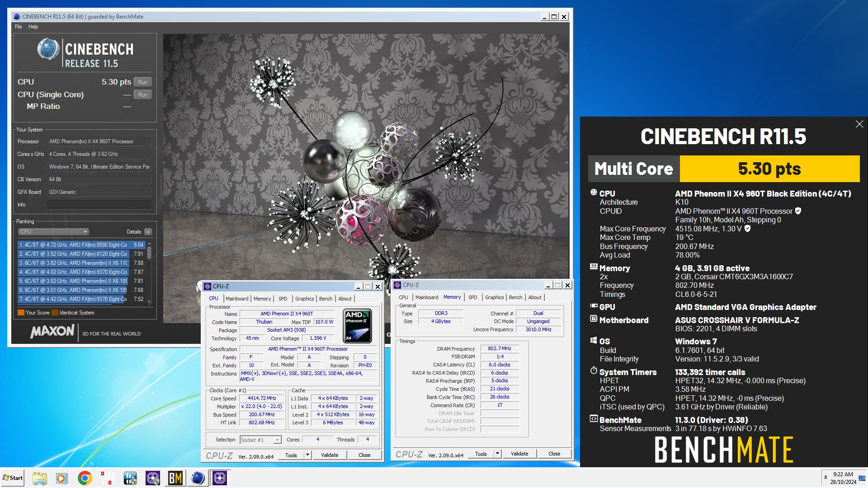Activate the running CPU-Z taskbar icon
The image size is (868, 488).
click(x=220, y=478)
